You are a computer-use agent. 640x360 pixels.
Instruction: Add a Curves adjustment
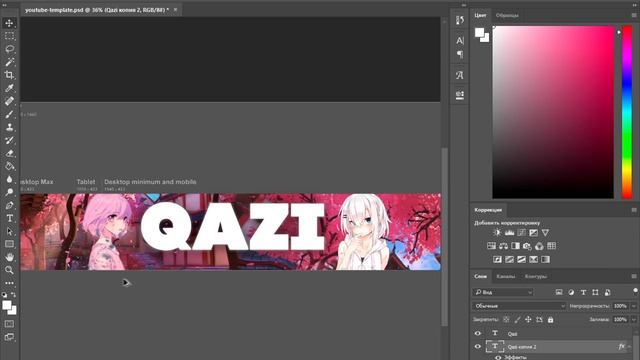click(521, 233)
